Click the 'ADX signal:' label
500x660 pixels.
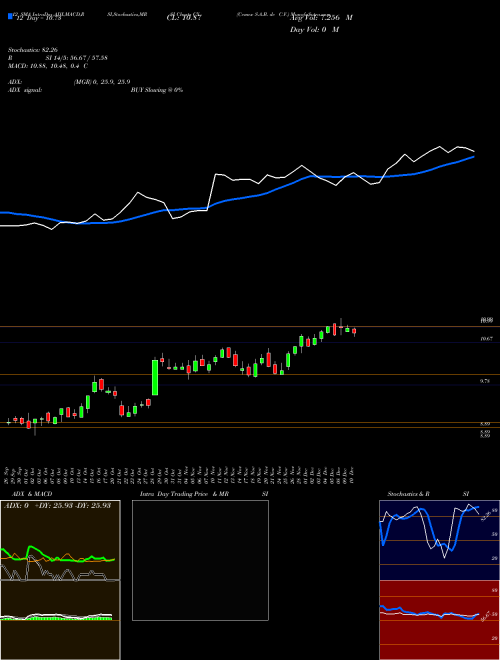point(24,90)
